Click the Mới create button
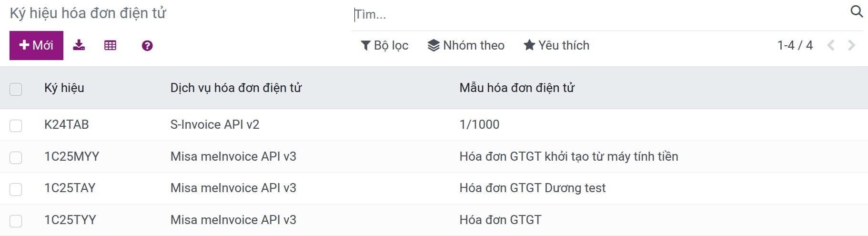Viewport: 868px width, 236px height. [x=36, y=45]
